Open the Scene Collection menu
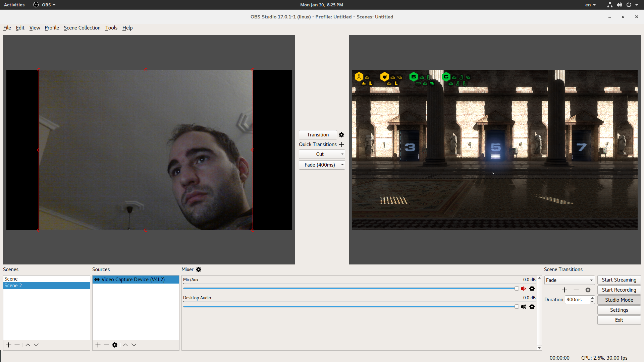The image size is (644, 362). coord(82,28)
